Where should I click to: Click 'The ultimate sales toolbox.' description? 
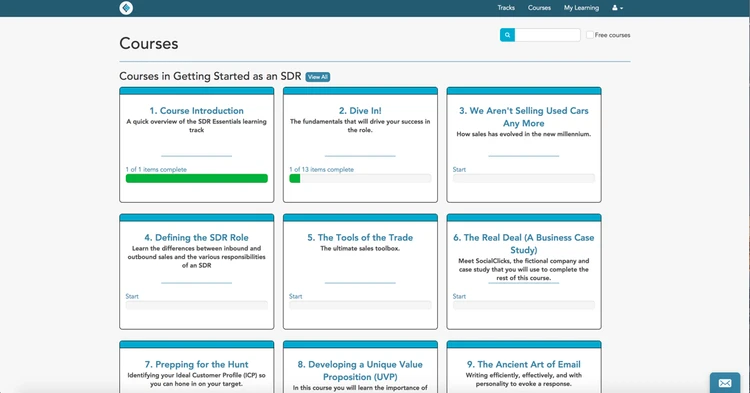click(x=360, y=249)
